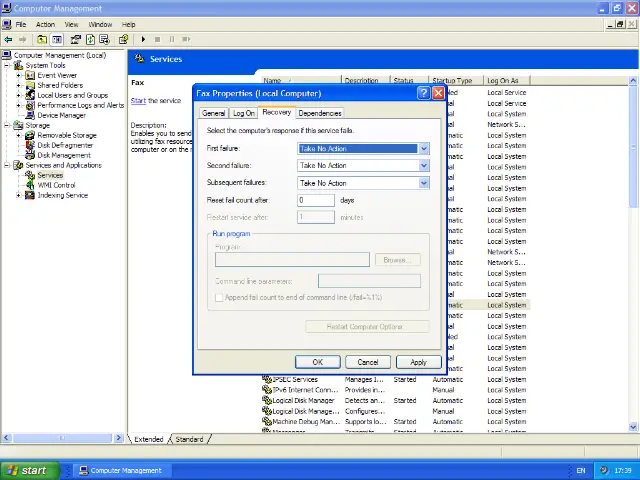Click tree pane scroll right arrow
Screen dimensions: 640x480
[x=119, y=438]
